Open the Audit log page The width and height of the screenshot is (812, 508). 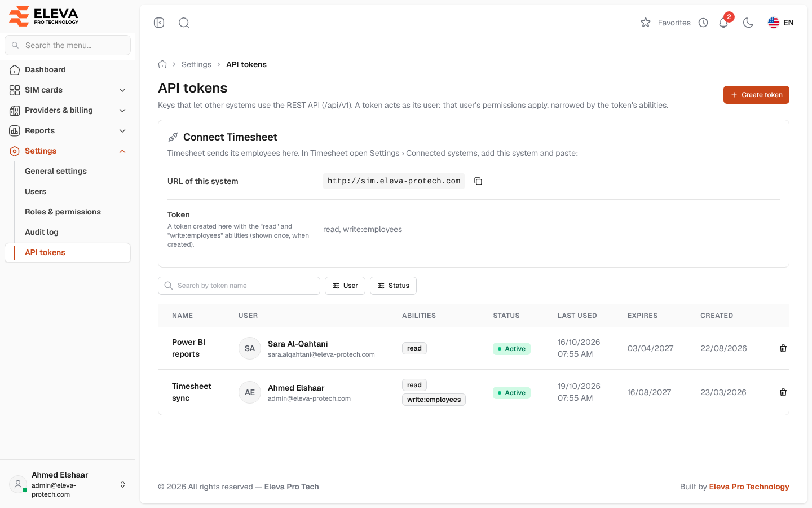(42, 232)
